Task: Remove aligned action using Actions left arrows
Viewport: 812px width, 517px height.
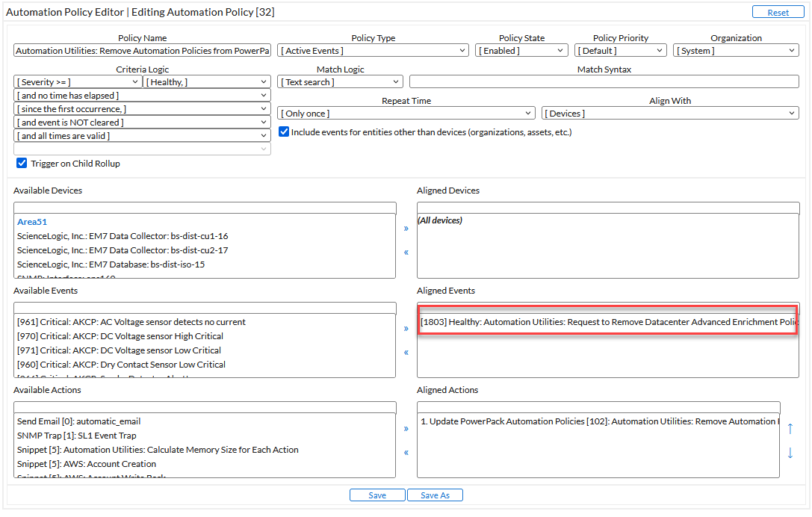Action: pyautogui.click(x=406, y=453)
